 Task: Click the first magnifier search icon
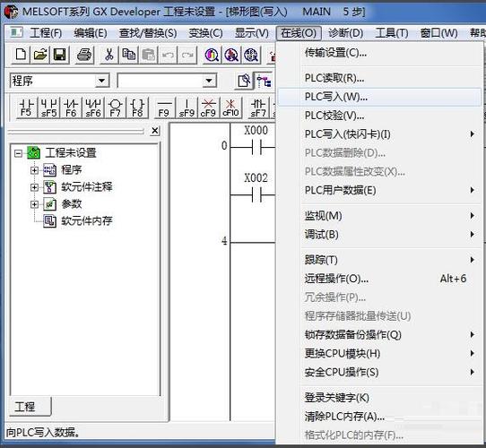[212, 56]
